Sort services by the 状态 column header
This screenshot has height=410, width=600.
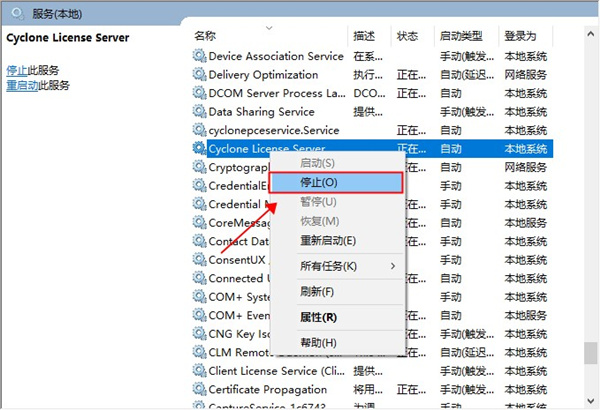pos(407,36)
